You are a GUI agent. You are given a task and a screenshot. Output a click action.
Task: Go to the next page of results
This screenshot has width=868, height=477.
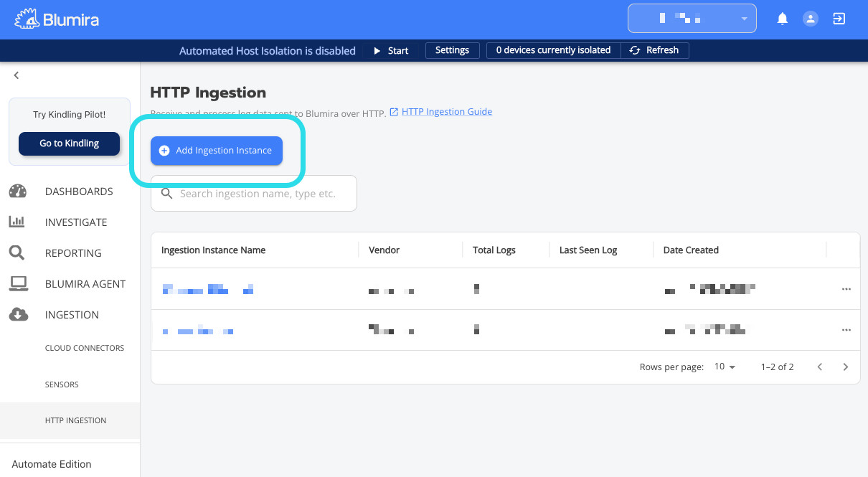tap(846, 367)
